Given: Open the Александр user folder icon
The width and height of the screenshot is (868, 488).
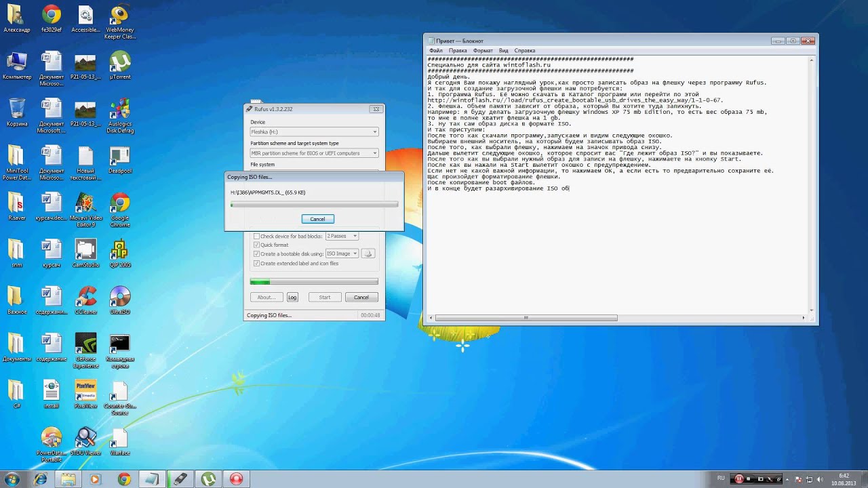Looking at the screenshot, I should [16, 18].
